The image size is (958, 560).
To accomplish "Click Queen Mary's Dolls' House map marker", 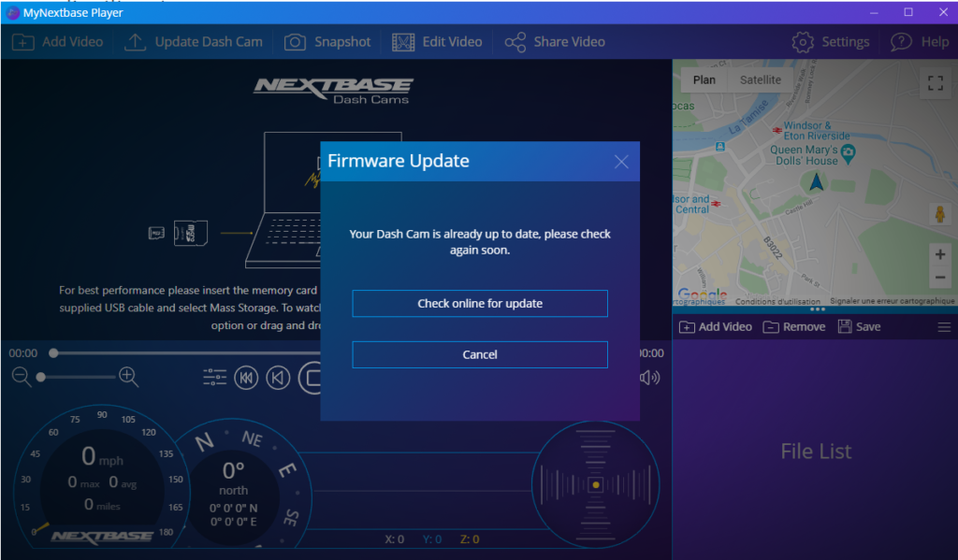I will [848, 153].
